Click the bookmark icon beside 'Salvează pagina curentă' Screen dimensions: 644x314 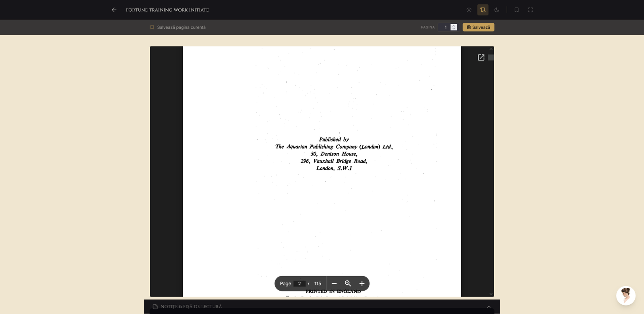(x=152, y=27)
